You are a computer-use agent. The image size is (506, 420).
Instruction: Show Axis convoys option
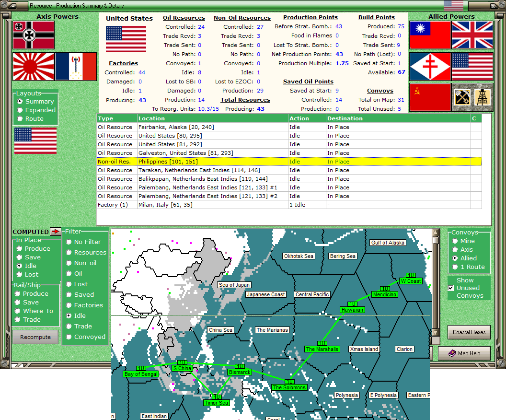coord(462,249)
